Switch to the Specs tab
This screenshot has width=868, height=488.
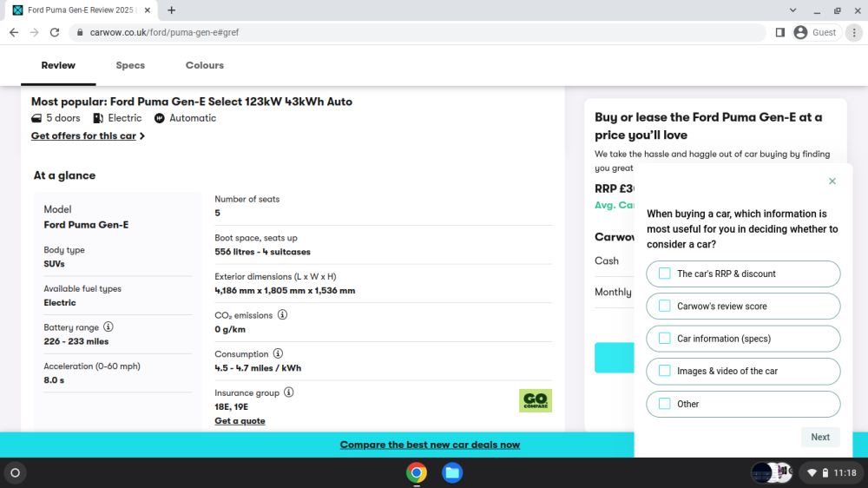pos(130,65)
